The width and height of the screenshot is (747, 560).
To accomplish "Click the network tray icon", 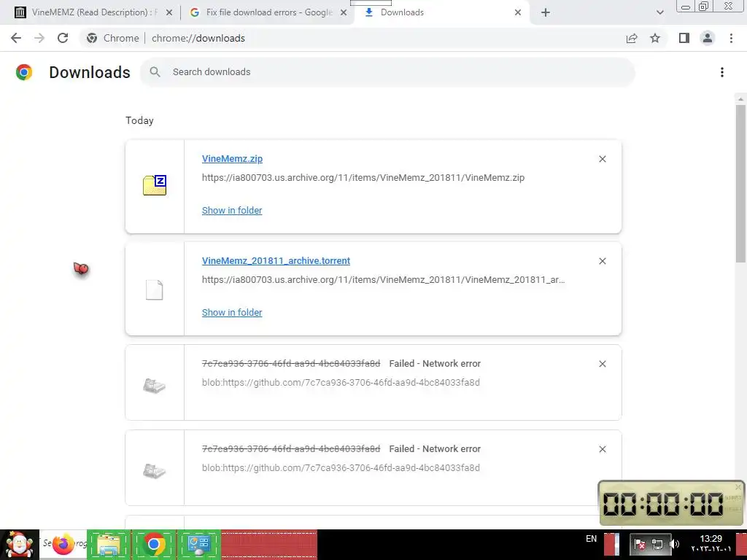I will (x=657, y=544).
